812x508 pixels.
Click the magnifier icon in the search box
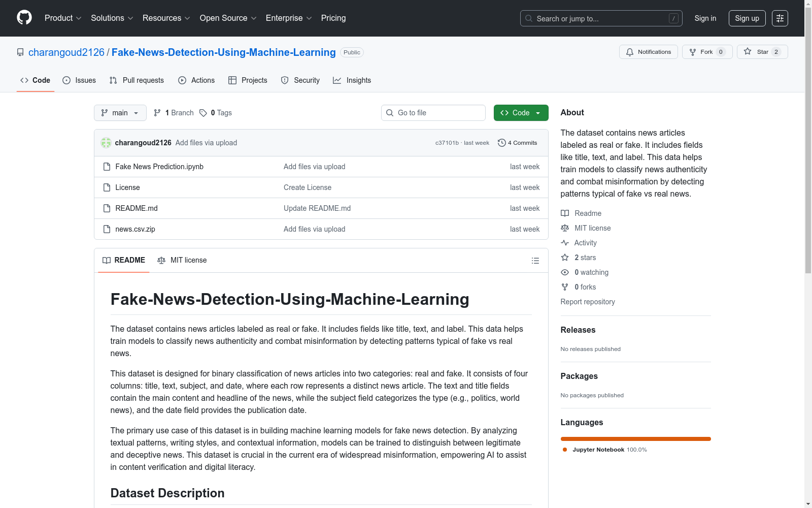[x=529, y=18]
